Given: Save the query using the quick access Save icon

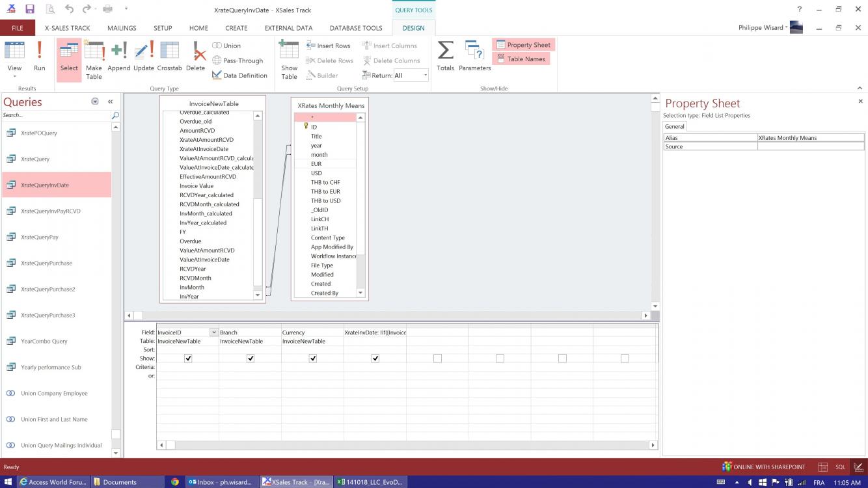Looking at the screenshot, I should click(30, 9).
